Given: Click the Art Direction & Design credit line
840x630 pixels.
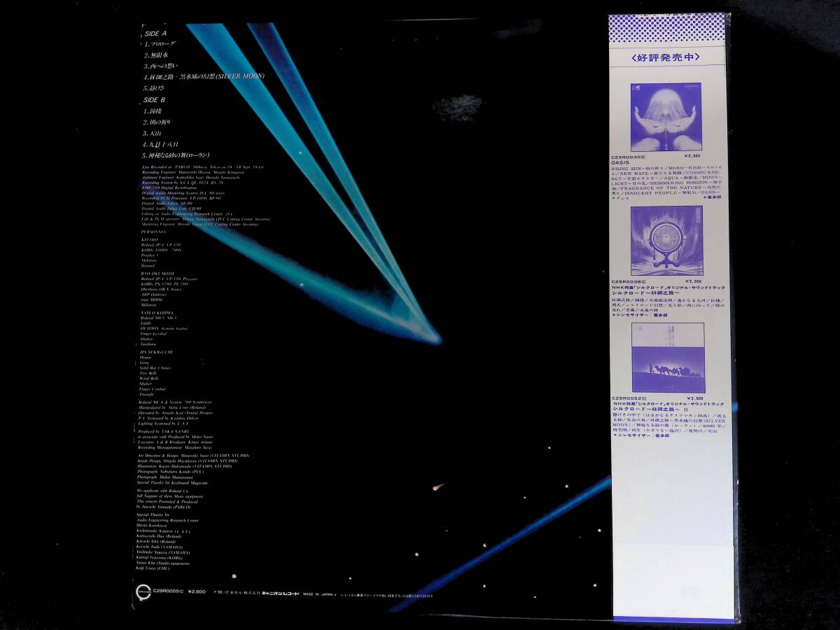Looking at the screenshot, I should coord(193,456).
